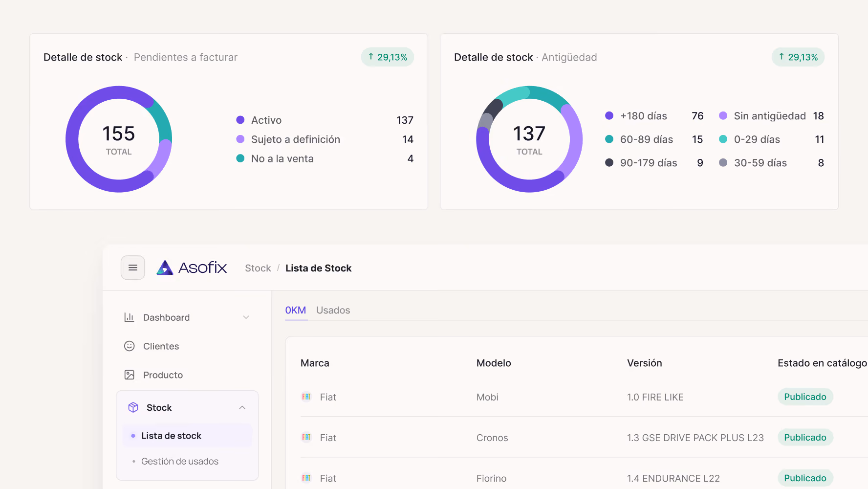Switch to the 0KM tab

(296, 310)
